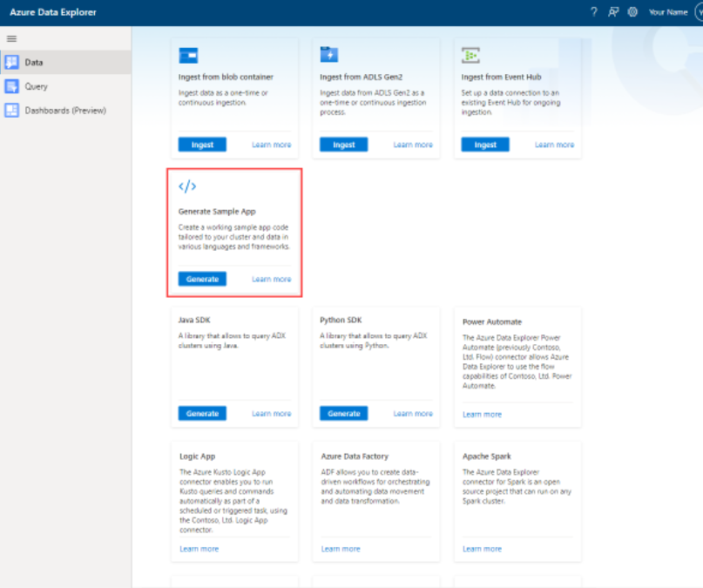703x588 pixels.
Task: Open the Data navigation item
Action: point(66,63)
